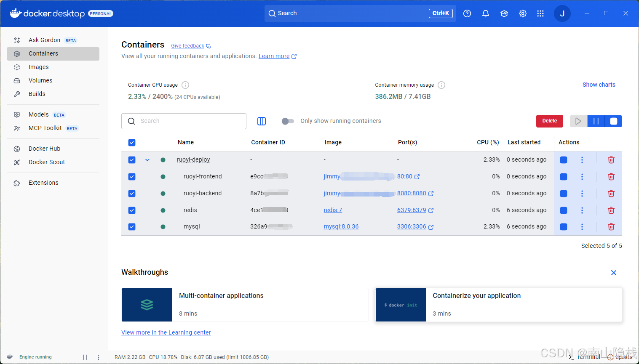Open the Learning center graduation cap icon
The image size is (639, 364).
click(504, 13)
